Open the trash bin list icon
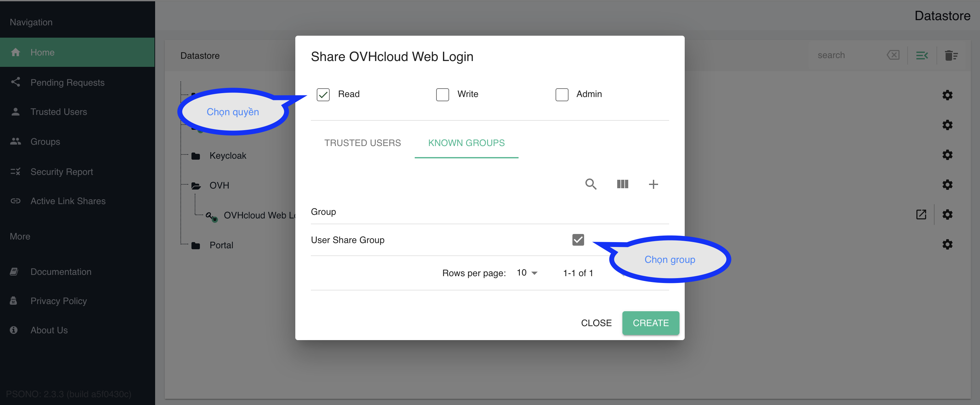 pos(951,55)
